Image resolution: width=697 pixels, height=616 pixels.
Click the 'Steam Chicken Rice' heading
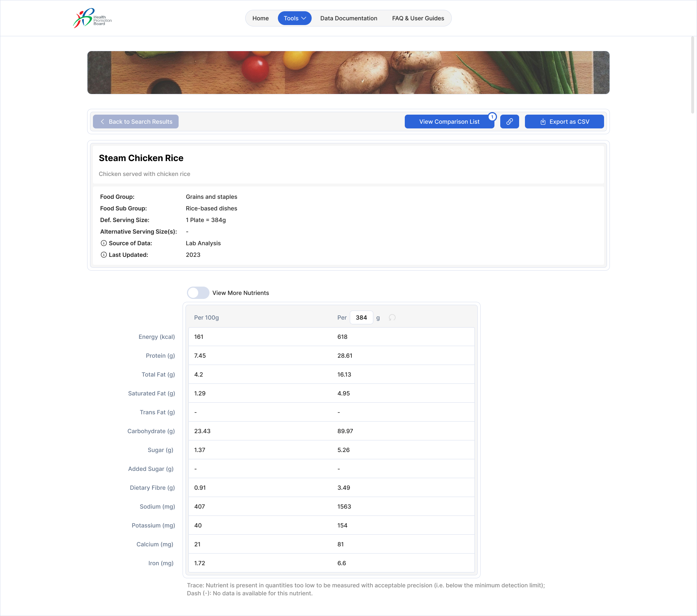(x=141, y=158)
